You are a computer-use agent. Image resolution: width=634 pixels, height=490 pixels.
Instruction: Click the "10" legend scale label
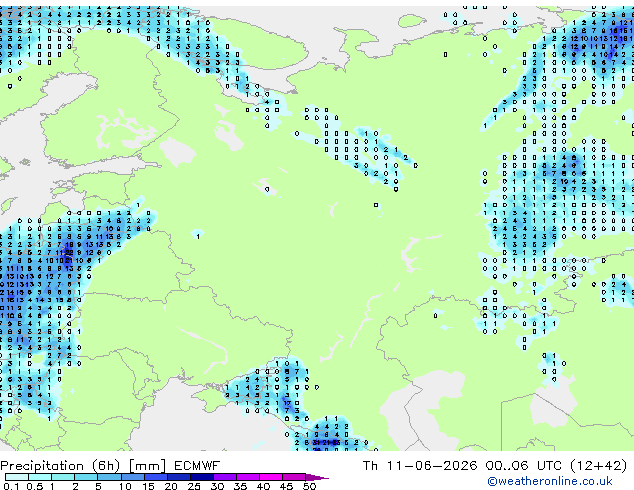125,486
